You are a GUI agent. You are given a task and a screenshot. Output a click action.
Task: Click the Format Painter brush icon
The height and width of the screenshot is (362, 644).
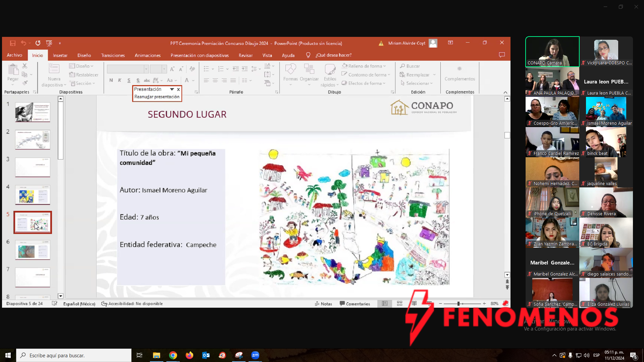[24, 83]
